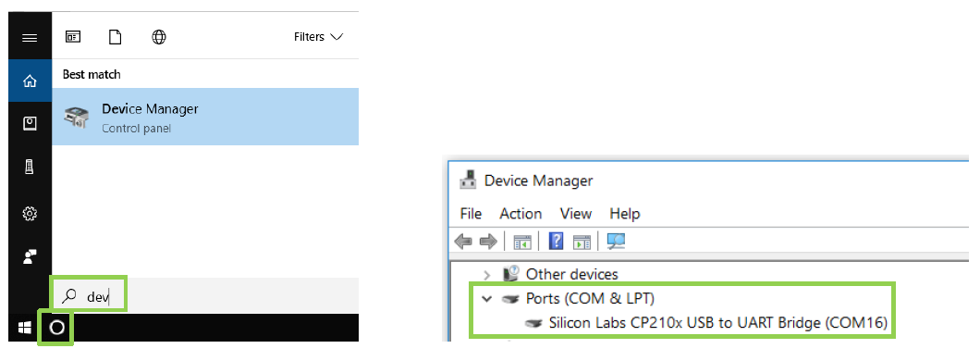Open the Device Manager best match result
This screenshot has width=980, height=361.
coord(205,117)
